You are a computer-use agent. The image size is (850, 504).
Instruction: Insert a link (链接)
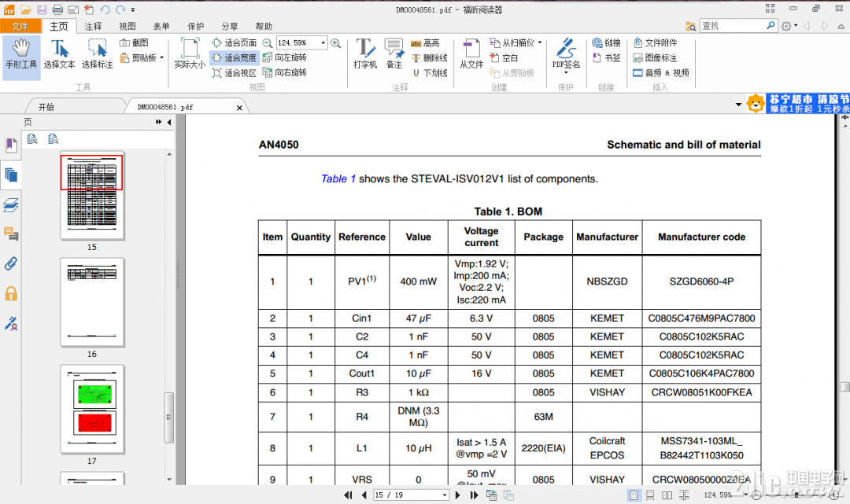[606, 42]
